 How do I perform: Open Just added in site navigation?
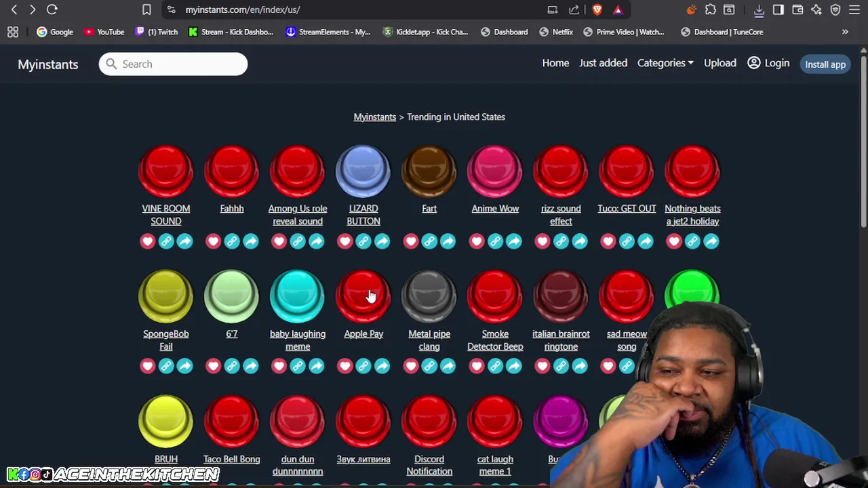pyautogui.click(x=603, y=63)
